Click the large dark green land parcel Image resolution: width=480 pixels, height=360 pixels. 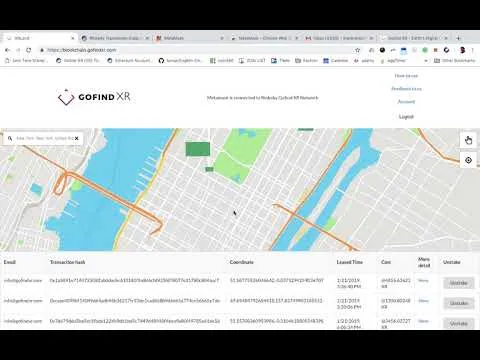tap(198, 149)
